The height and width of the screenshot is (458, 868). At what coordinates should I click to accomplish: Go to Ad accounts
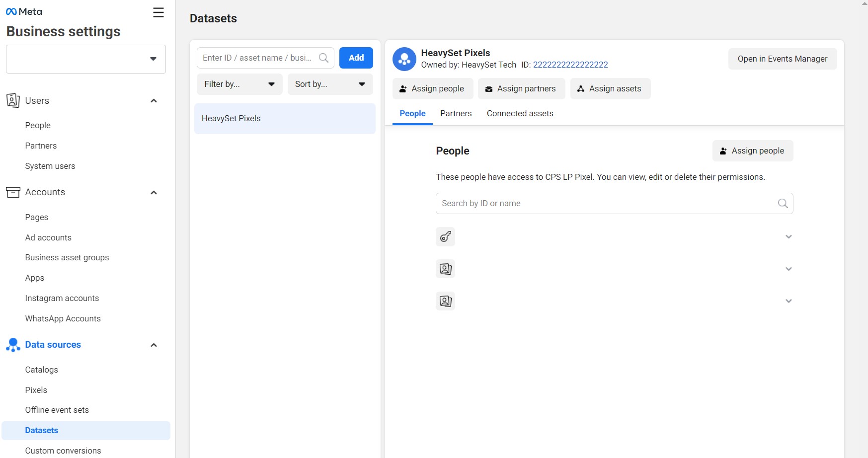click(x=48, y=237)
